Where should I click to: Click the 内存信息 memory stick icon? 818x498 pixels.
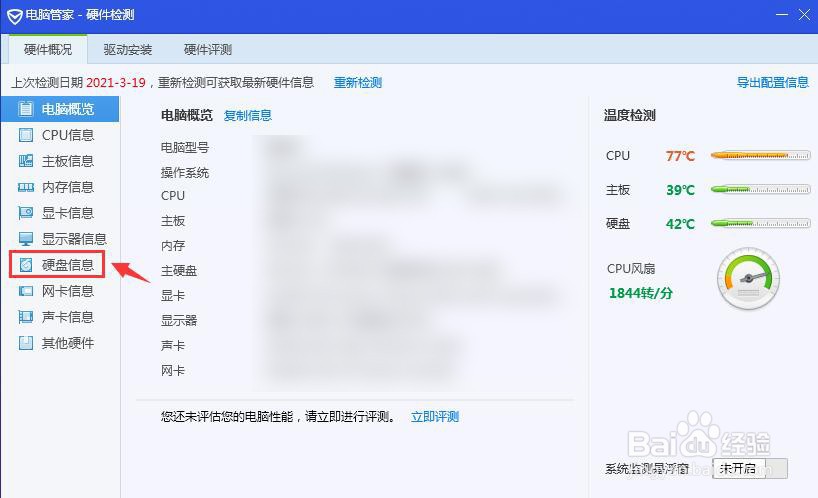coord(25,187)
